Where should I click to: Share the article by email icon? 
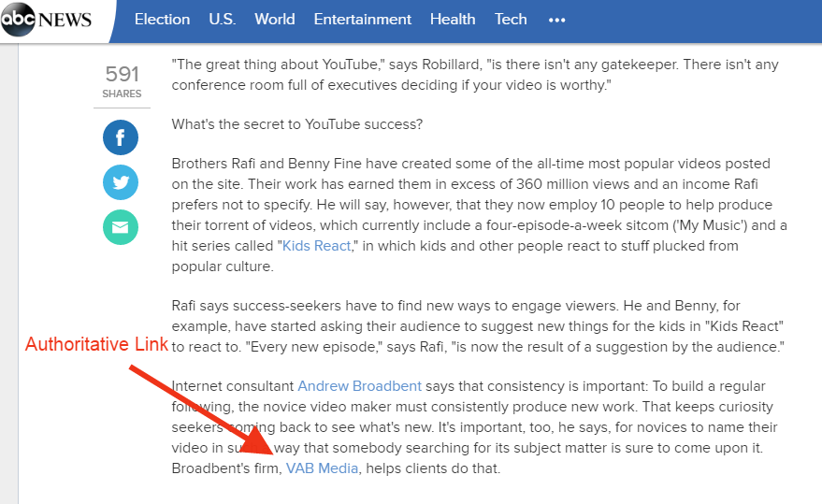tap(121, 227)
